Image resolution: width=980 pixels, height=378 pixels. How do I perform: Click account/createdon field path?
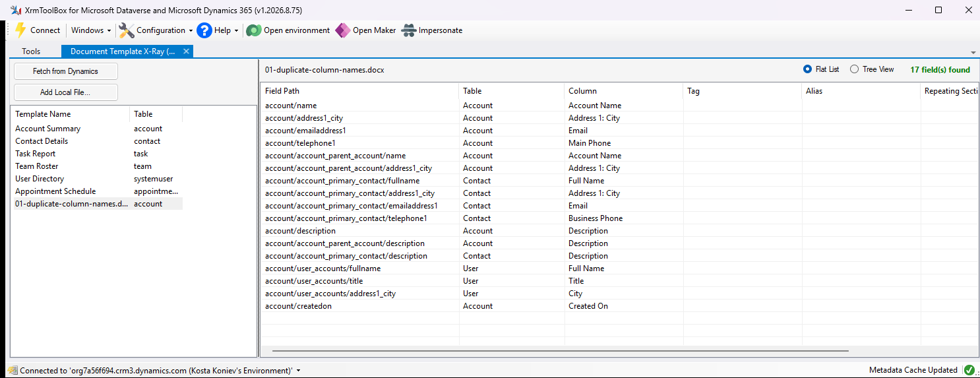tap(298, 306)
